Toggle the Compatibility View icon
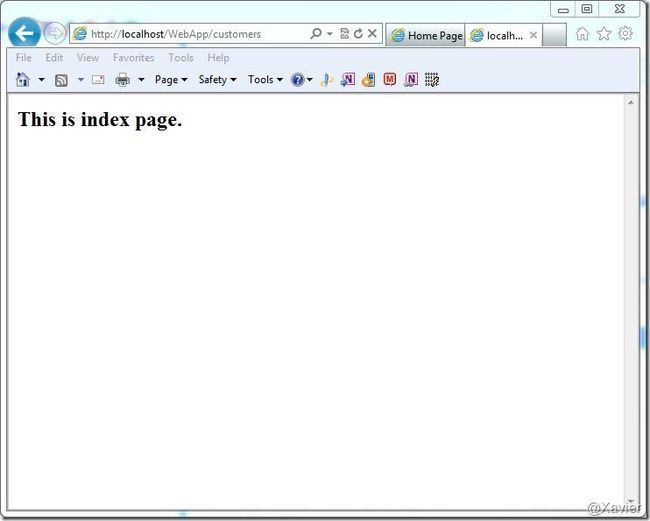The width and height of the screenshot is (650, 521). point(344,34)
